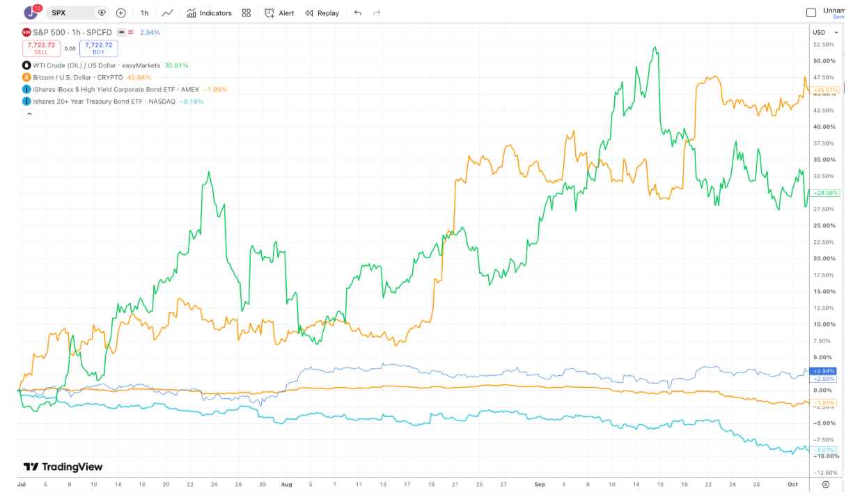Viewport: 853px width, 504px height.
Task: Open the layout templates grid icon
Action: click(246, 13)
